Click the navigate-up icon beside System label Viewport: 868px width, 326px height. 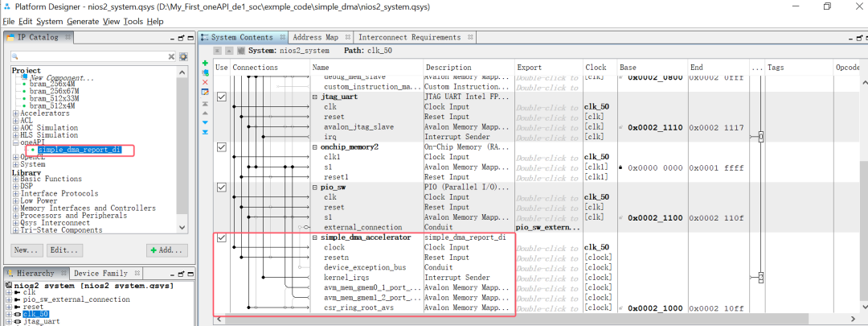[229, 51]
